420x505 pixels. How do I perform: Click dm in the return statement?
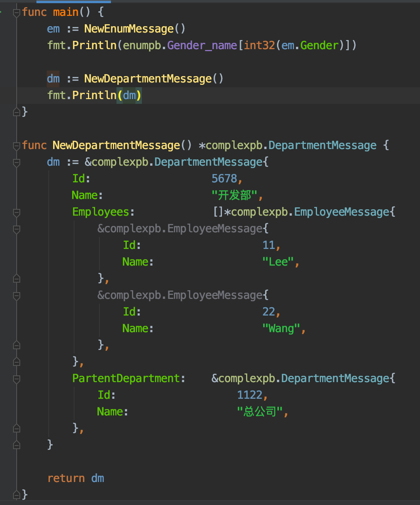pos(97,478)
